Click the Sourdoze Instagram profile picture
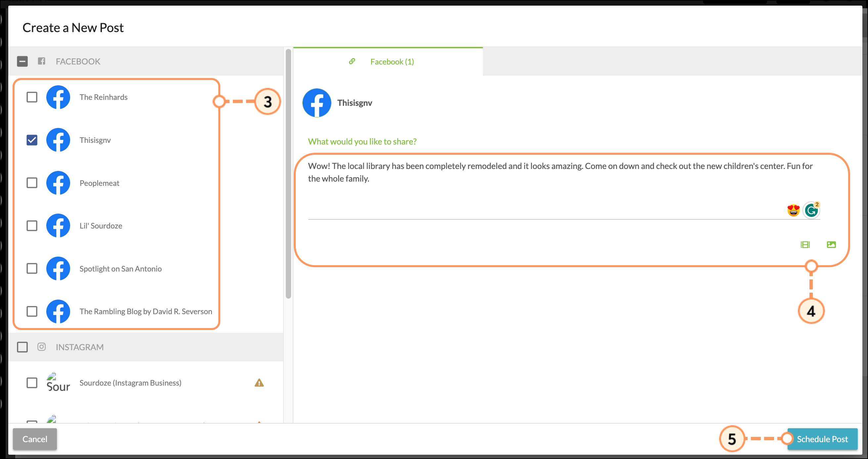868x459 pixels. [58, 382]
